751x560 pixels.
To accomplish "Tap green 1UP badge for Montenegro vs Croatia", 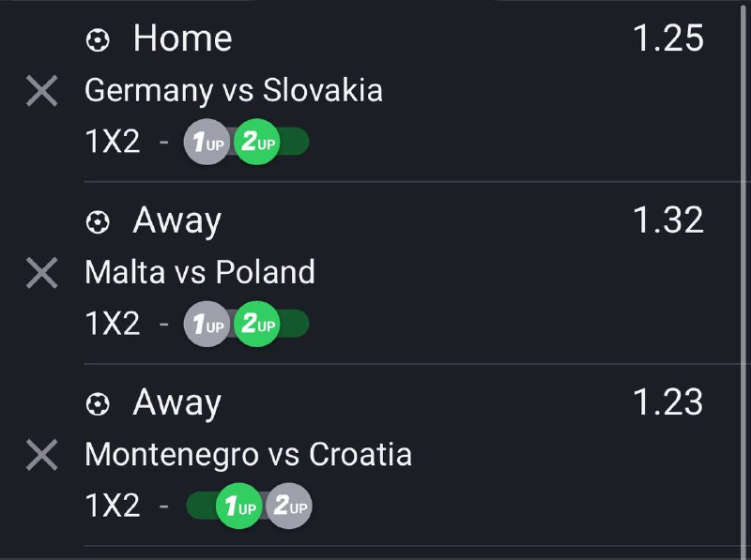I will (238, 507).
